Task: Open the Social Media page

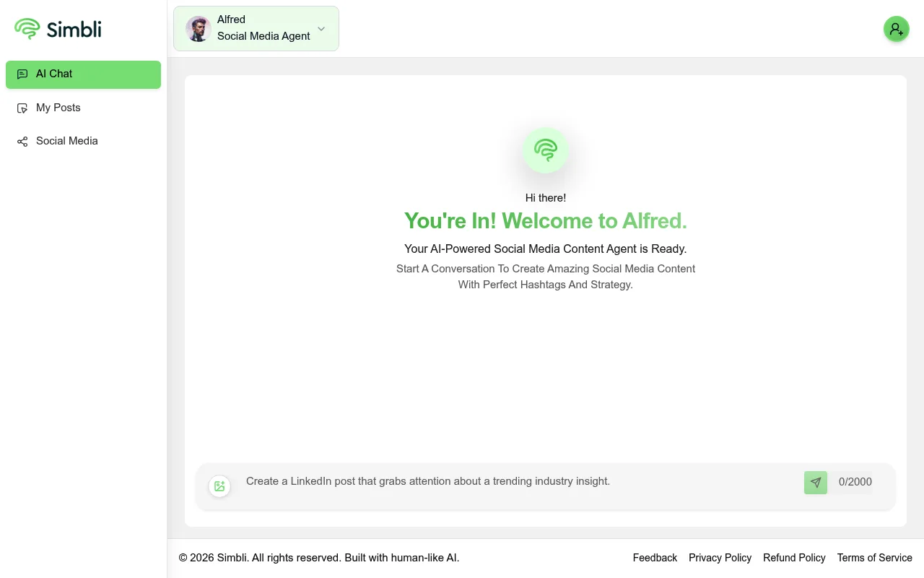Action: pyautogui.click(x=83, y=141)
